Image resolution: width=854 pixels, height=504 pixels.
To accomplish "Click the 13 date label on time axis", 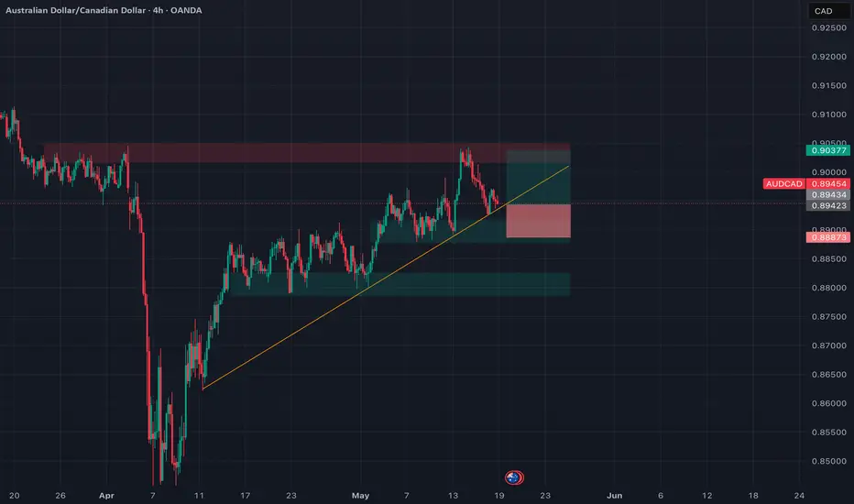I will 454,495.
